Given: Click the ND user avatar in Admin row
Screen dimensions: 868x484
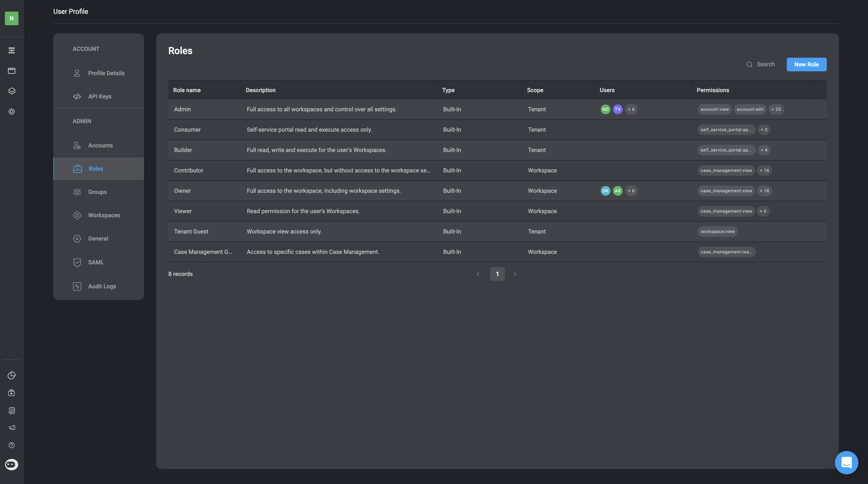Looking at the screenshot, I should pos(605,109).
